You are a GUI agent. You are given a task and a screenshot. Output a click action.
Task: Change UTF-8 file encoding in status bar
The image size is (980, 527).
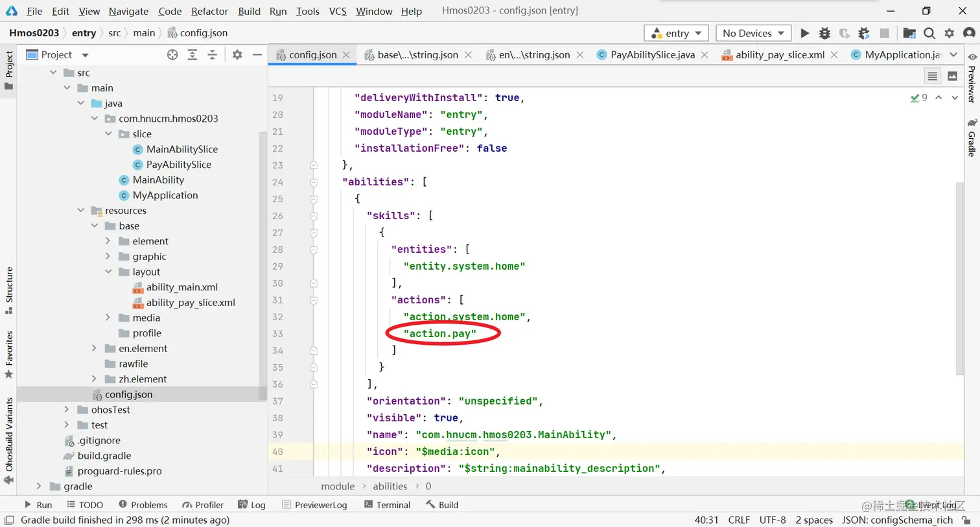pos(772,521)
